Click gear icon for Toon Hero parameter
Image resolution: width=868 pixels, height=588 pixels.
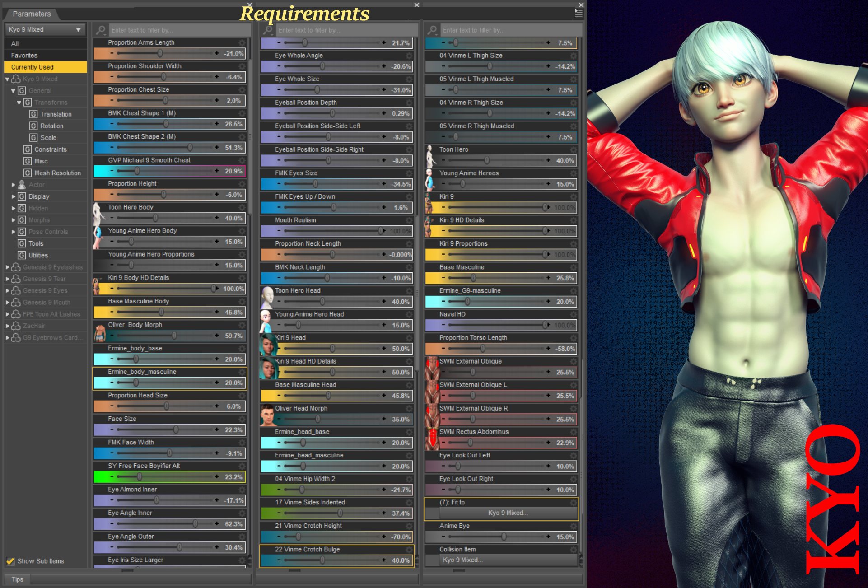pos(574,149)
